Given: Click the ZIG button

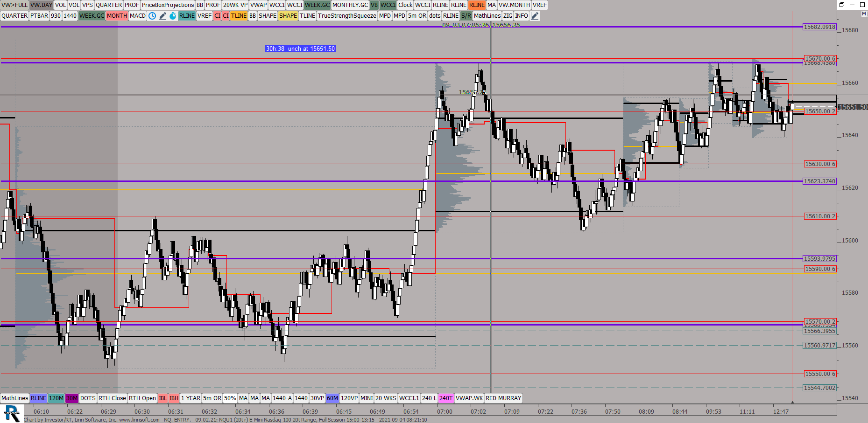Looking at the screenshot, I should coord(508,16).
